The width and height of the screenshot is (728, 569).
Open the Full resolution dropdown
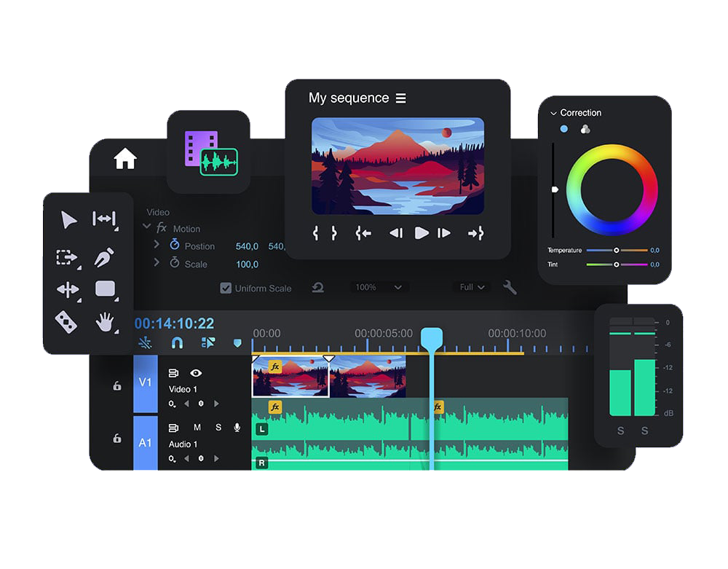point(472,288)
